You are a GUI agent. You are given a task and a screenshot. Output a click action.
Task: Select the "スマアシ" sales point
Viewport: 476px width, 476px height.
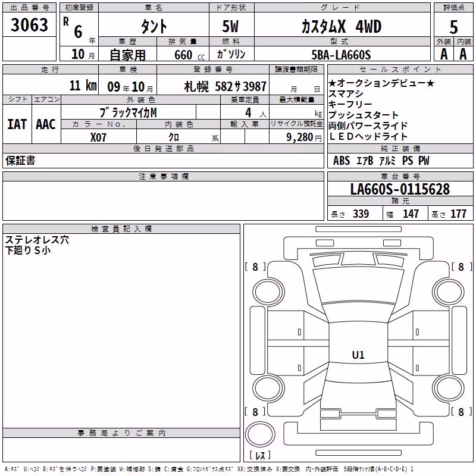[346, 93]
